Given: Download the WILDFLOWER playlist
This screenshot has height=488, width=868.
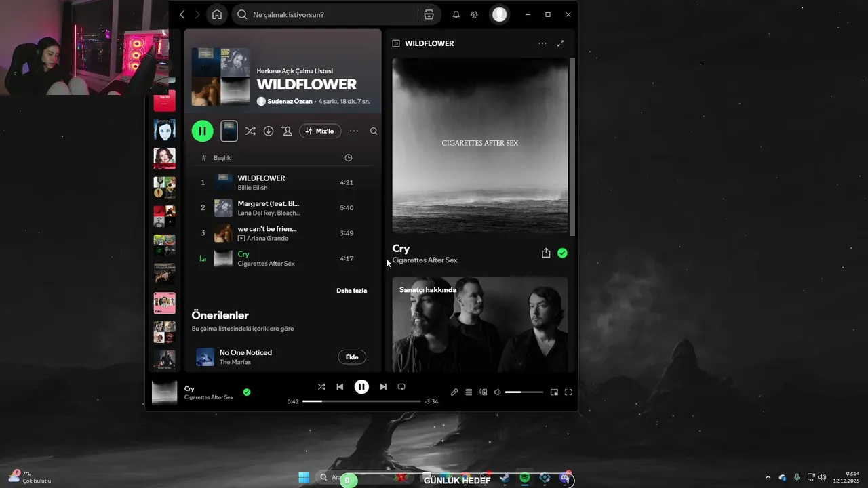Looking at the screenshot, I should (269, 131).
